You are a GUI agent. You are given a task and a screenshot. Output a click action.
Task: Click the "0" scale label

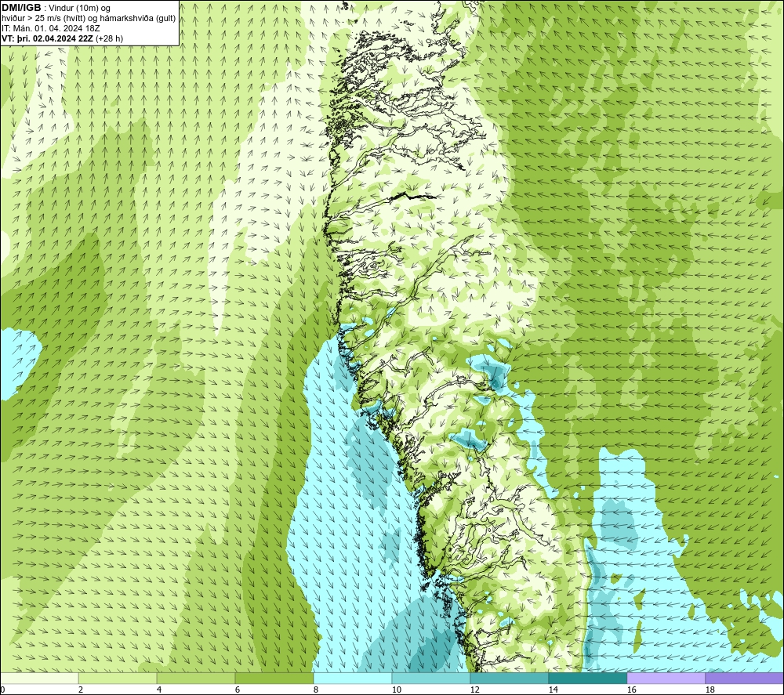click(2, 690)
